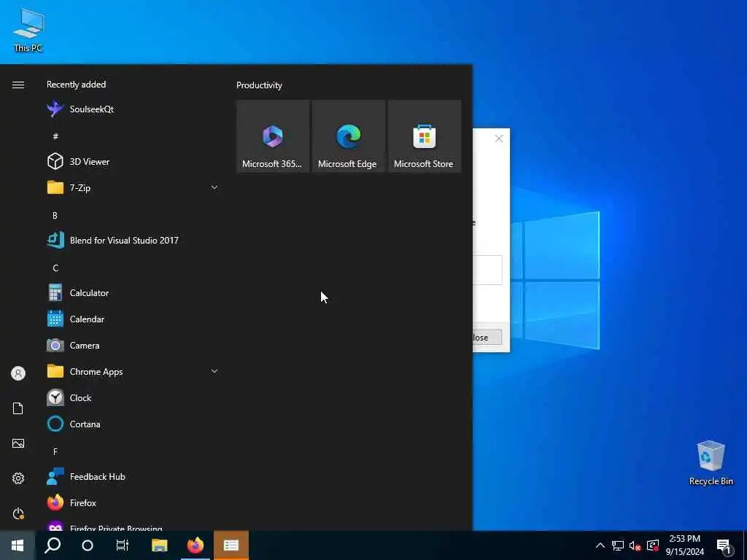Open Task View on the taskbar
The height and width of the screenshot is (560, 747).
point(123,545)
